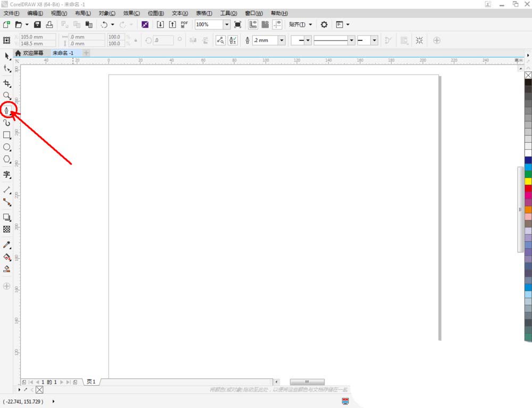Expand the open-file dropdown arrow

(x=27, y=25)
